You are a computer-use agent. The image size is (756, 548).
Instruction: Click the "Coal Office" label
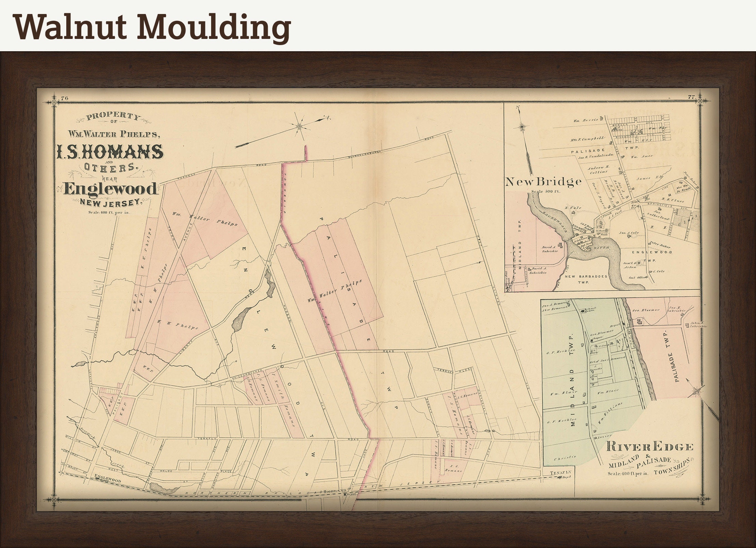point(637,278)
